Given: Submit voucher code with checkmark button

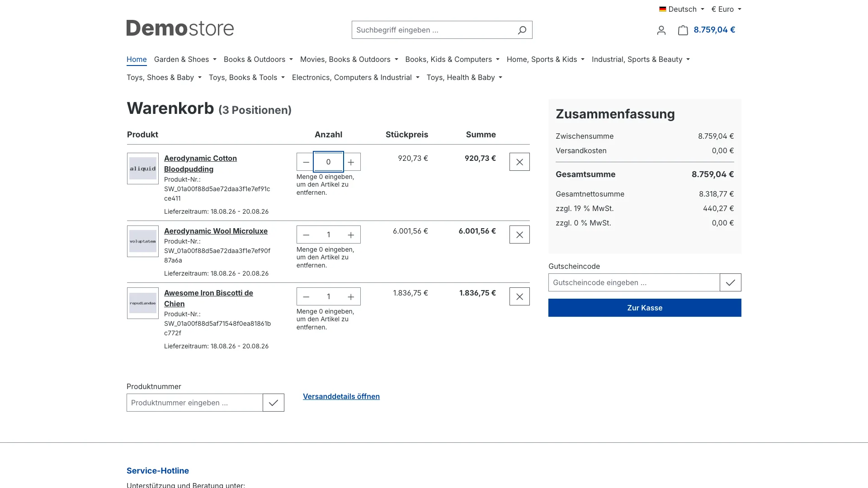Looking at the screenshot, I should coord(731,282).
